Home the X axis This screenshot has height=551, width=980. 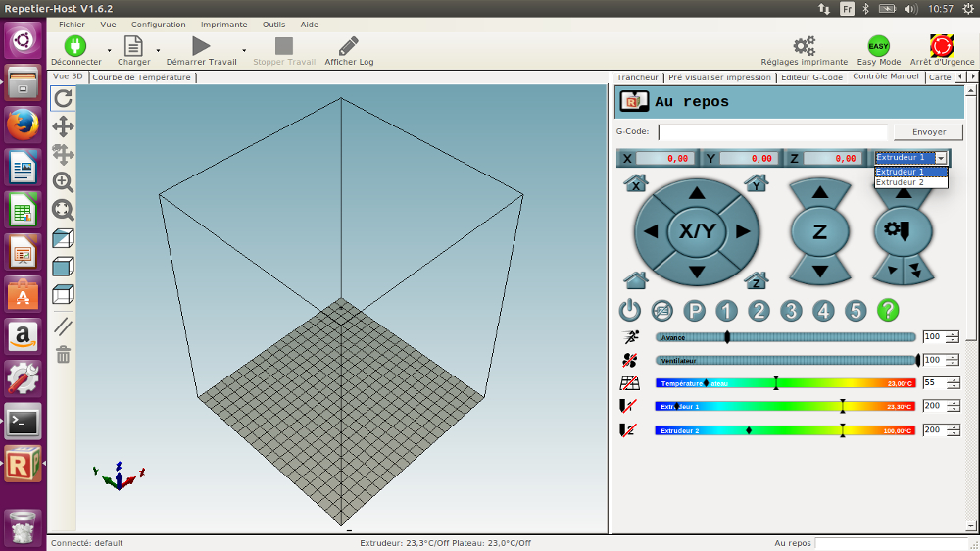coord(636,183)
